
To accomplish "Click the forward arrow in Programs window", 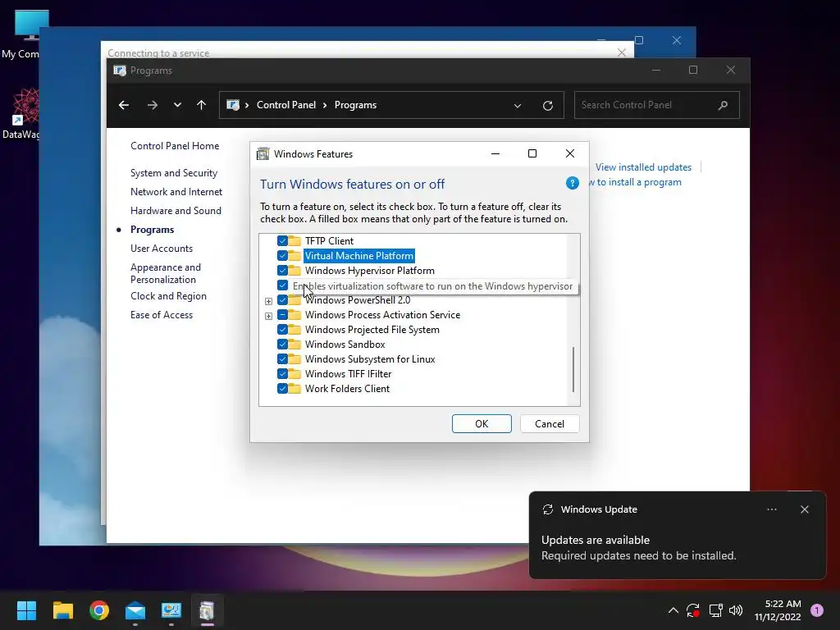I will (152, 105).
